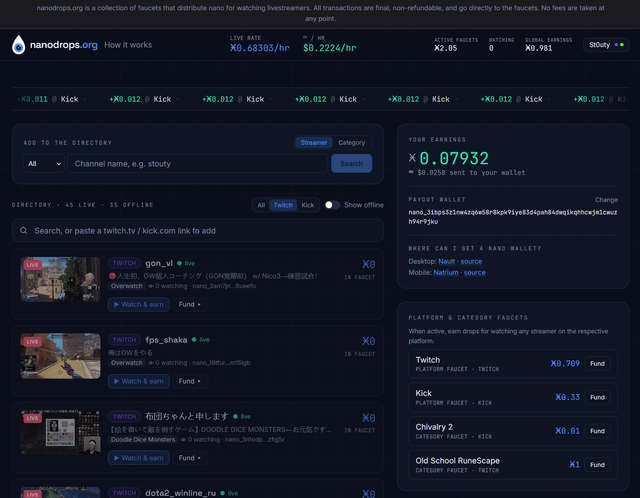This screenshot has height=498, width=640.
Task: Expand the Fund menu for fps_shaka
Action: pos(190,381)
